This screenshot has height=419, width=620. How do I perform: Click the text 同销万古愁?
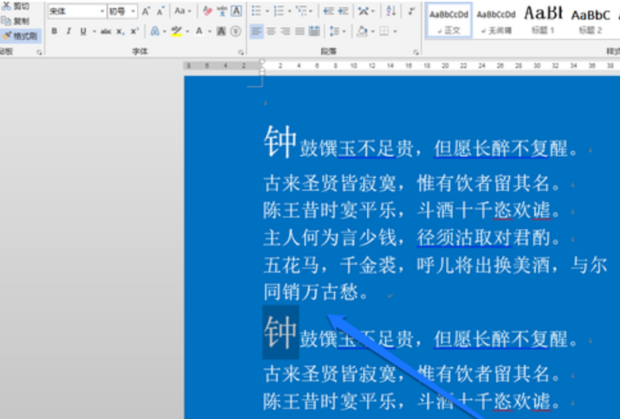(x=311, y=292)
